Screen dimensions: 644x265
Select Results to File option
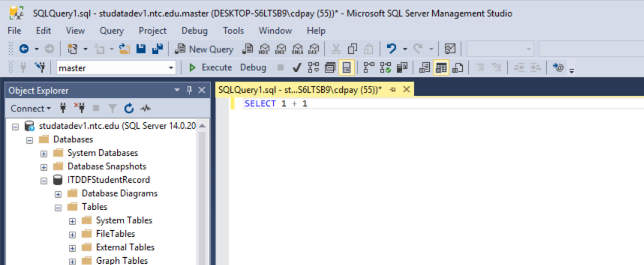coord(457,68)
